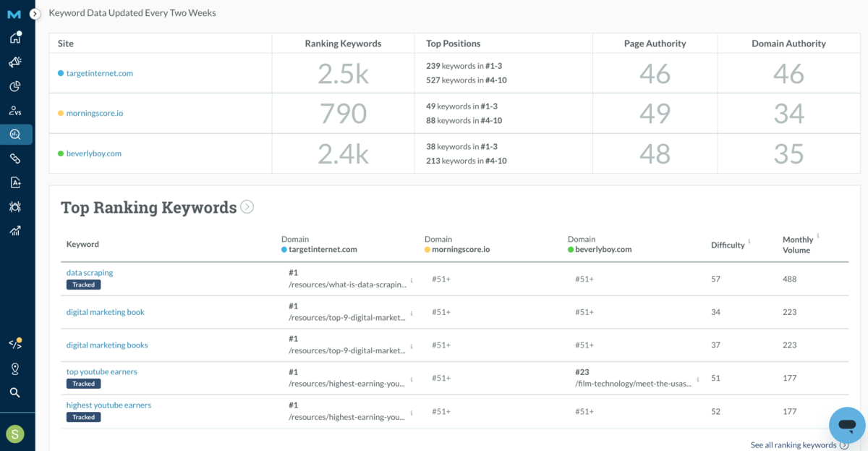Click the info icon next to Monthly Volume
Viewport: 868px width, 451px height.
818,236
